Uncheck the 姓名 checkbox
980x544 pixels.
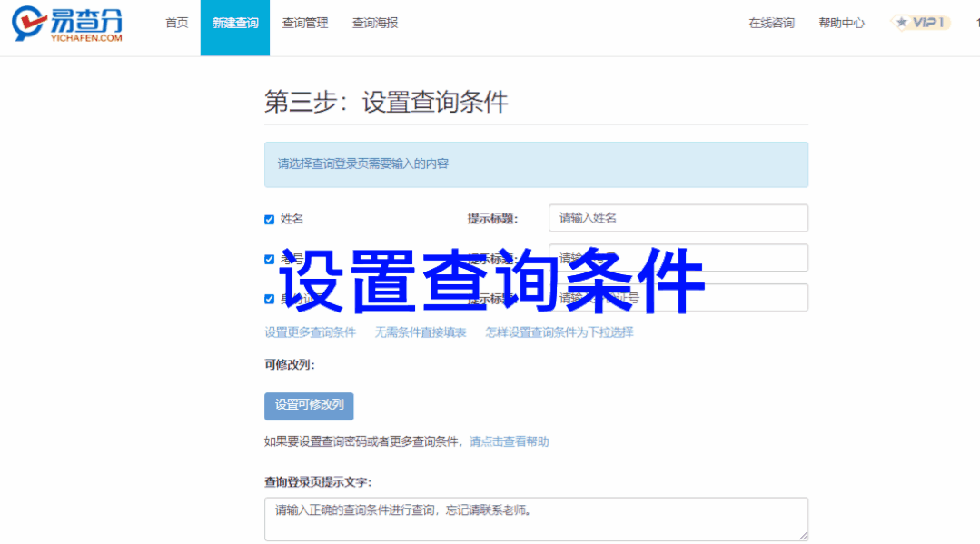pos(270,220)
